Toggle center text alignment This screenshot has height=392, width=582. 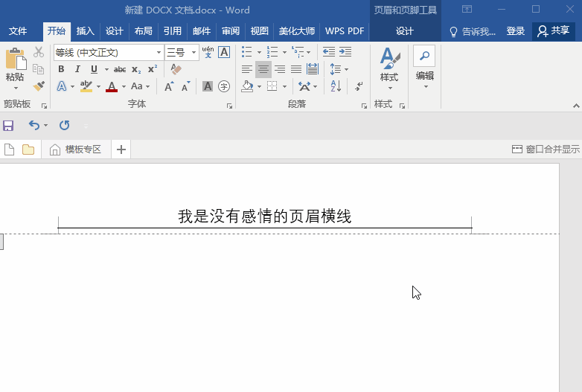pyautogui.click(x=263, y=69)
